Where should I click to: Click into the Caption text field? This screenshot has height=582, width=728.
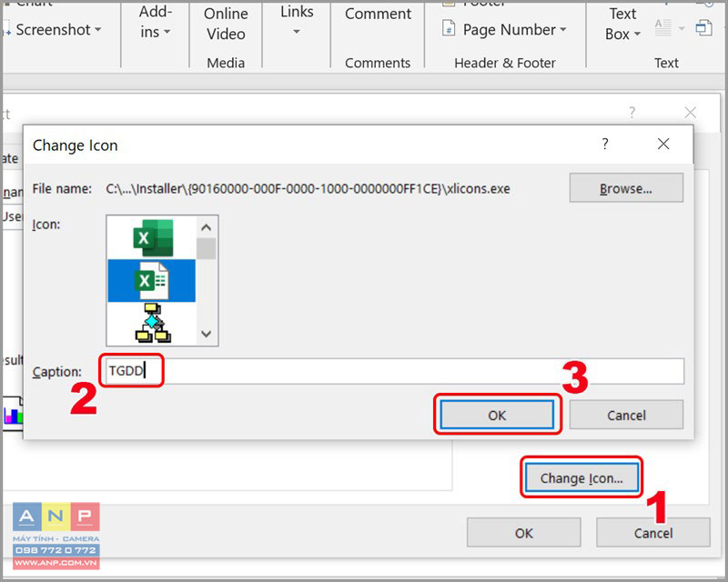click(x=395, y=371)
